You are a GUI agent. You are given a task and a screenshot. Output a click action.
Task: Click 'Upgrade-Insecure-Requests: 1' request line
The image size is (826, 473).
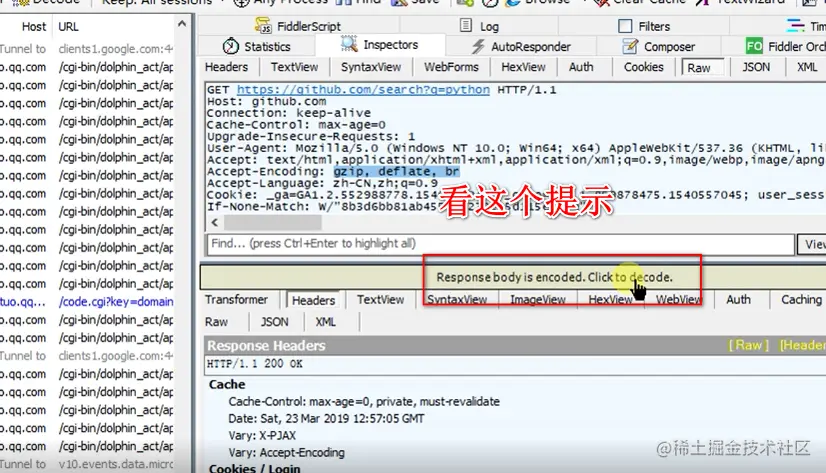(311, 136)
